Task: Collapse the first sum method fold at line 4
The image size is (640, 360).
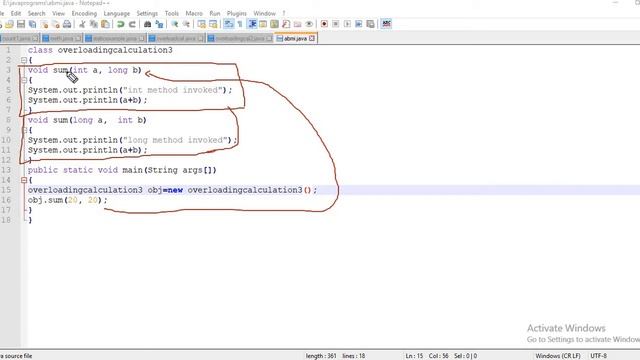Action: pos(24,80)
